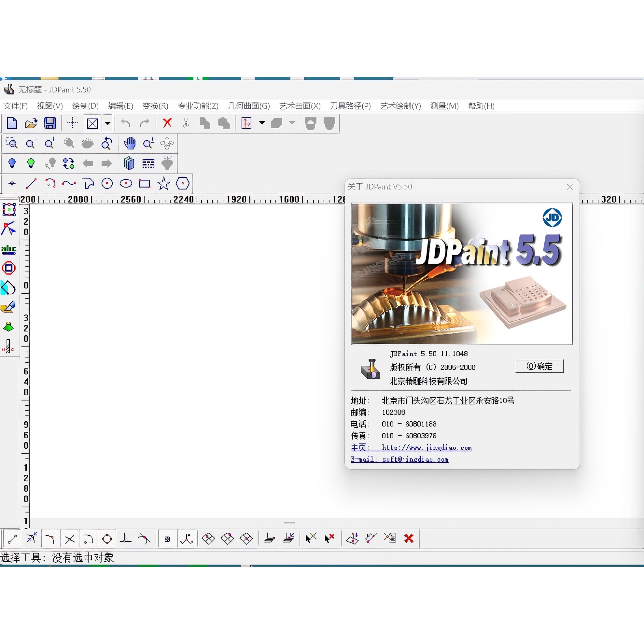
Task: Click the (O)确定 button
Action: click(x=539, y=366)
